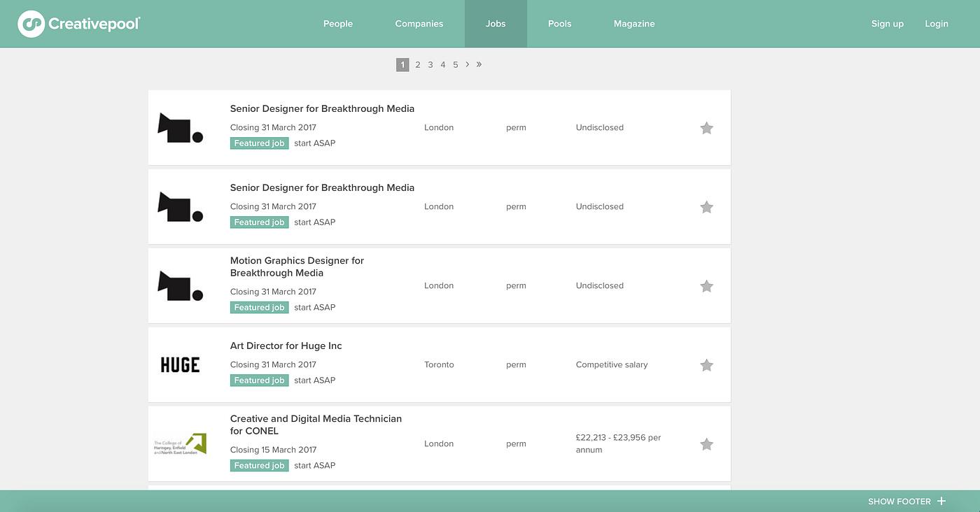Click SHOW FOOTER text
The image size is (980, 512).
click(x=899, y=502)
